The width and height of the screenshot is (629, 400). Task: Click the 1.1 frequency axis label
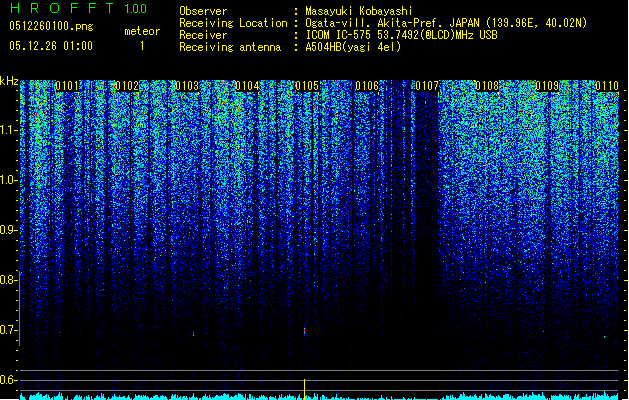point(8,131)
